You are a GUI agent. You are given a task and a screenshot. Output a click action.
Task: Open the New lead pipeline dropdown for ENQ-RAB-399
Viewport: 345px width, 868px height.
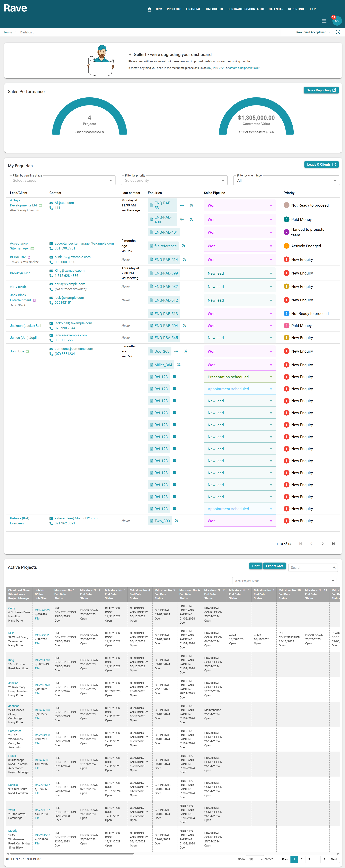[240, 273]
